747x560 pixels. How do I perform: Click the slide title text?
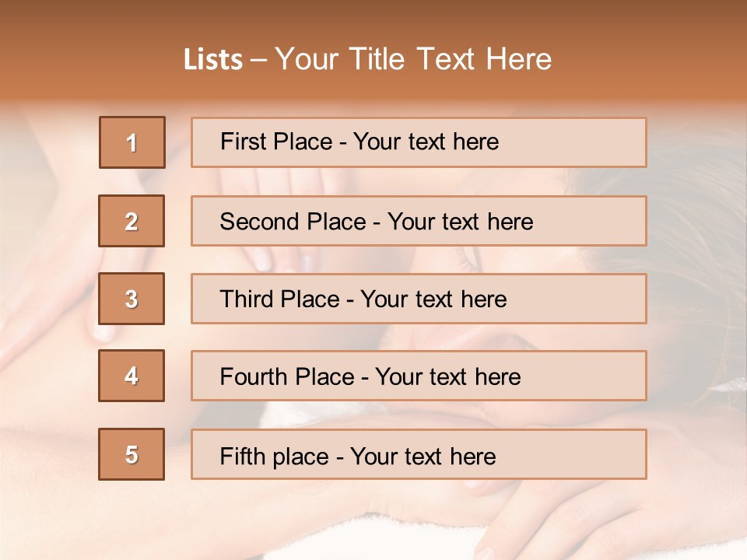[x=367, y=59]
